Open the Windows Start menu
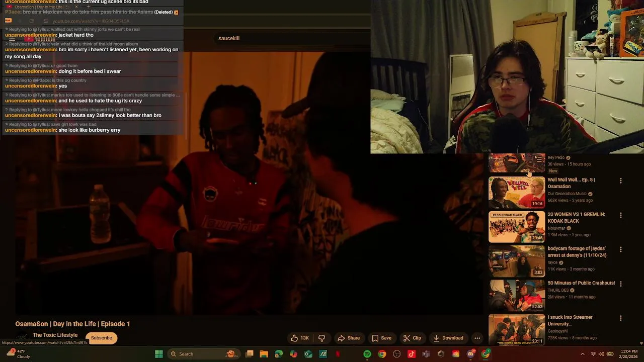 pyautogui.click(x=158, y=354)
